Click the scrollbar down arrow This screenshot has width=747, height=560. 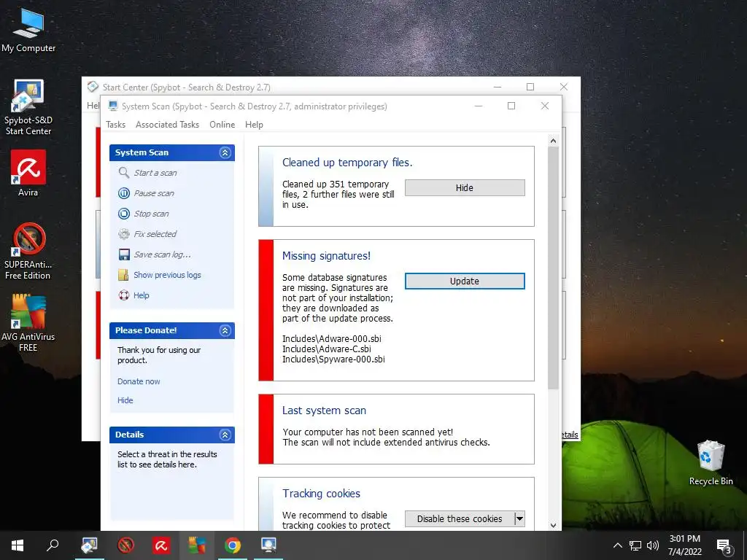pos(553,525)
